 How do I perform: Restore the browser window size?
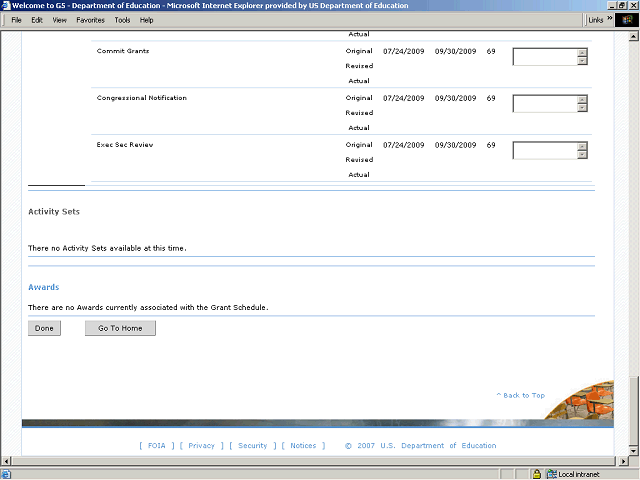pyautogui.click(x=622, y=5)
